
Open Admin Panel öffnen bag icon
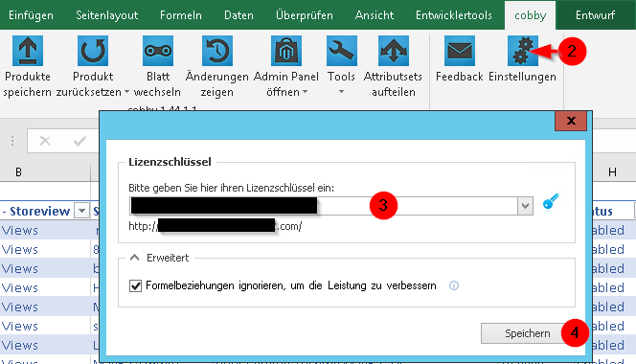click(286, 51)
